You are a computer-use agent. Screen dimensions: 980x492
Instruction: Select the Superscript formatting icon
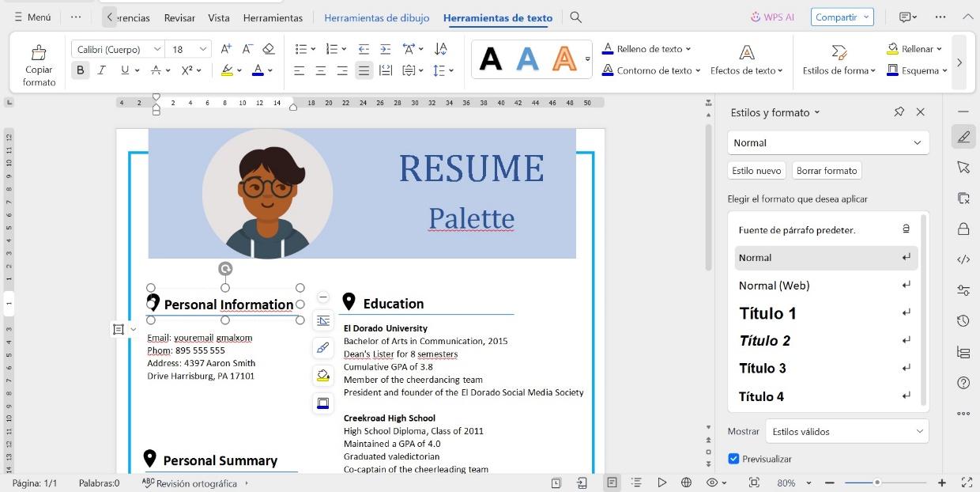pos(188,70)
